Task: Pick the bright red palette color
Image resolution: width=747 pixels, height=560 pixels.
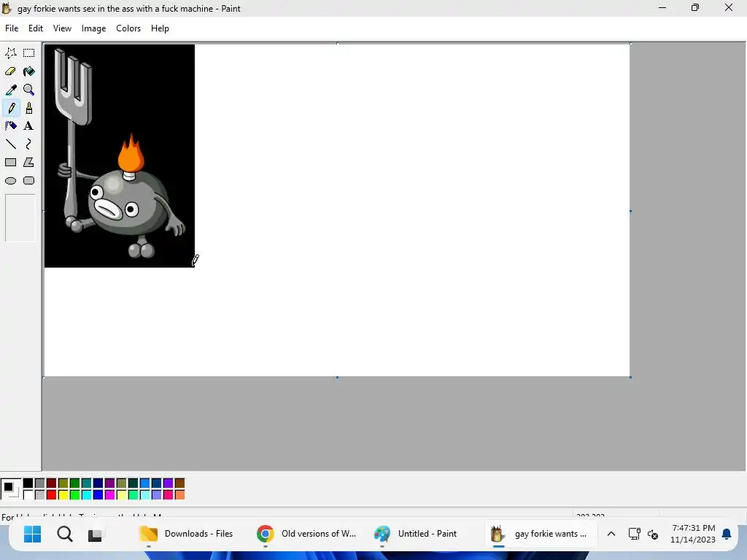Action: (x=52, y=495)
